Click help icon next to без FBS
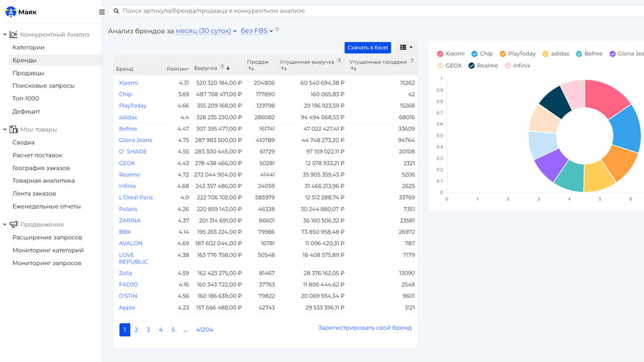This screenshot has width=644, height=362. tap(277, 30)
